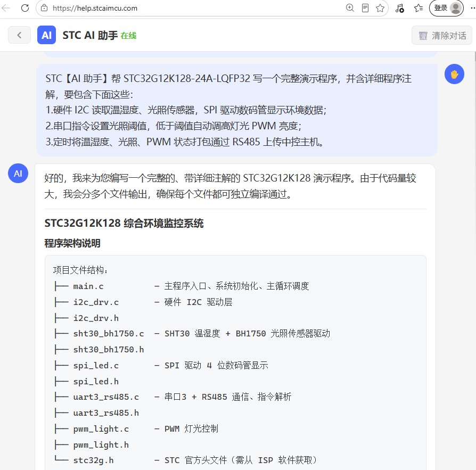Reload the page with the refresh icon

[25, 8]
